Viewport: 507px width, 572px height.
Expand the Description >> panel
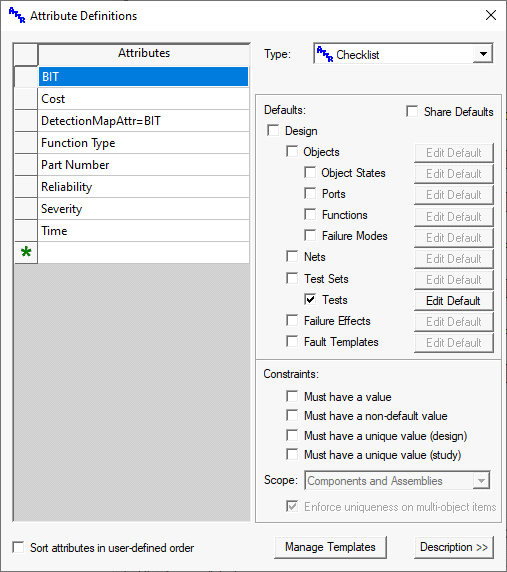point(454,547)
